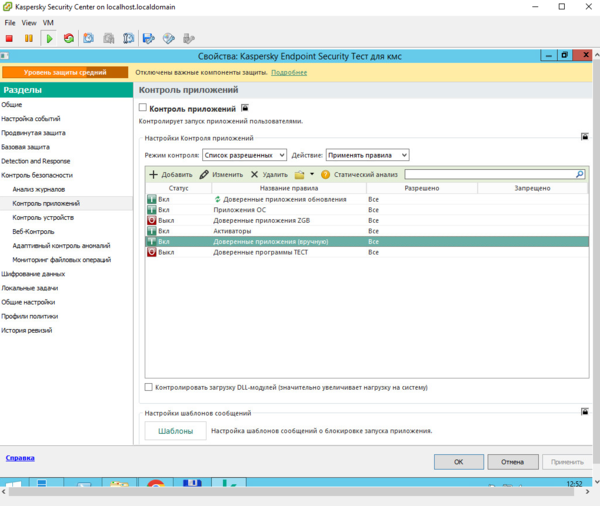Click the Отмена button

(x=512, y=462)
